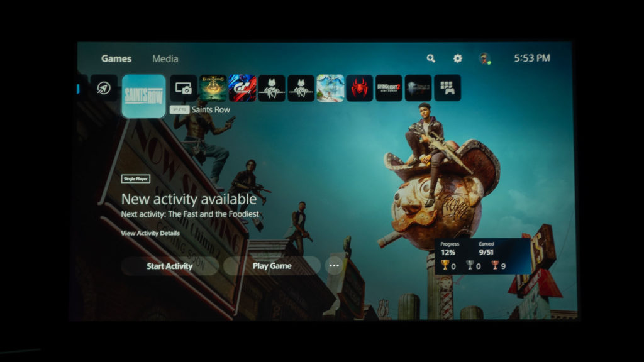The width and height of the screenshot is (644, 362).
Task: Open the Settings gear icon
Action: pyautogui.click(x=458, y=58)
